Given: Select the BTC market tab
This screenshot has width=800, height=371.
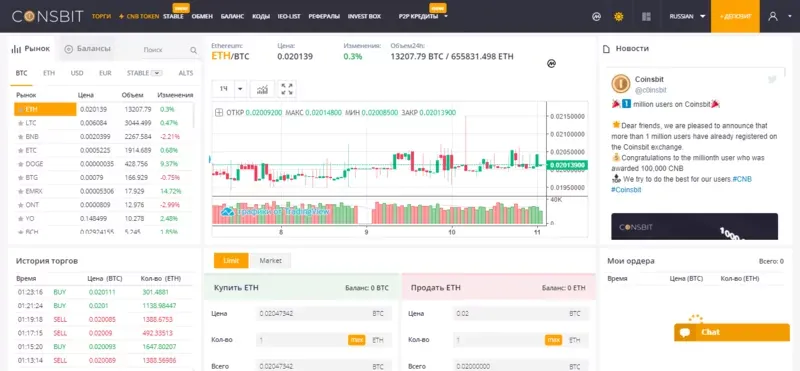Looking at the screenshot, I should [21, 73].
